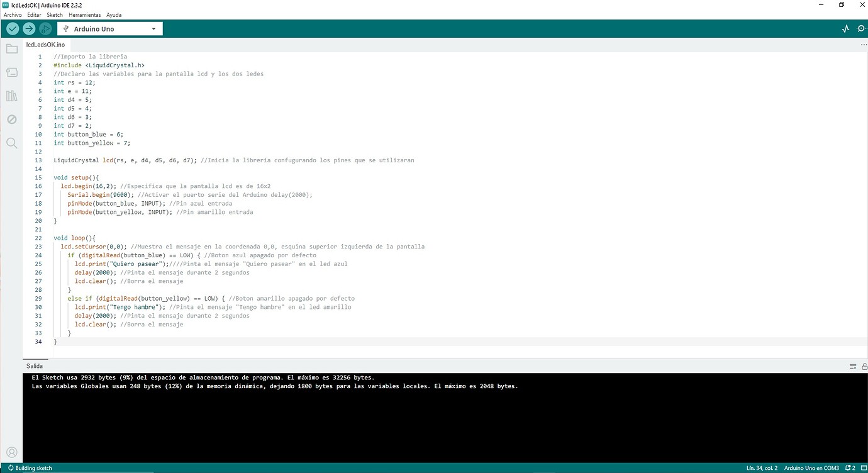
Task: Open the Sketchbook folder icon in sidebar
Action: click(11, 48)
